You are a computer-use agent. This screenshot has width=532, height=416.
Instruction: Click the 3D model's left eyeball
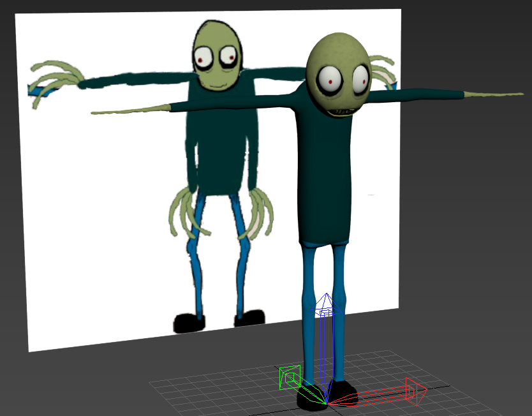(329, 81)
